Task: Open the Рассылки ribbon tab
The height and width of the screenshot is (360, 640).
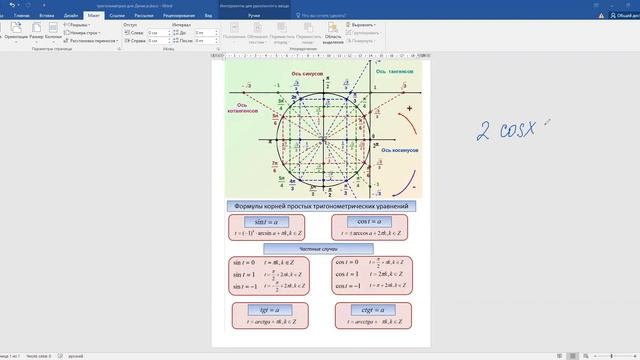Action: tap(144, 16)
